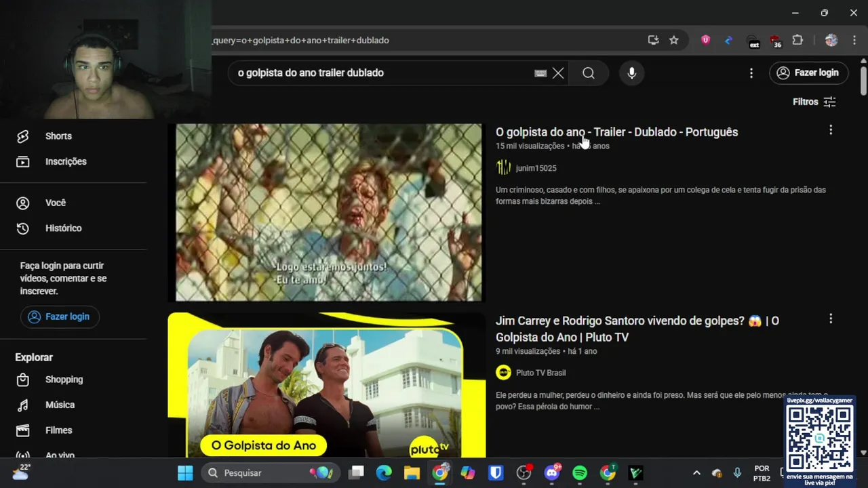868x488 pixels.
Task: Bookmark this page with the star
Action: point(673,40)
